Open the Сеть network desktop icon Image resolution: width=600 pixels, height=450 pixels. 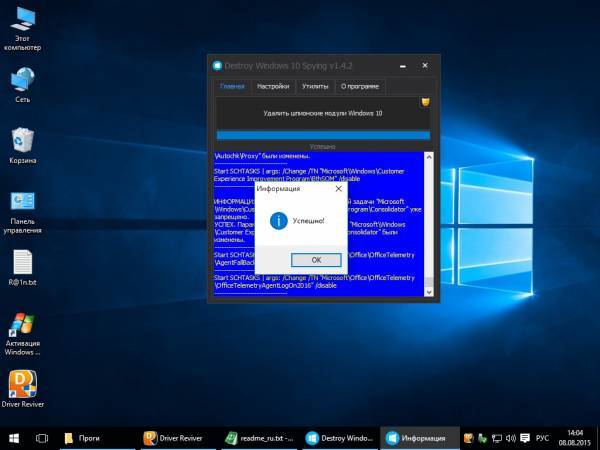[22, 80]
